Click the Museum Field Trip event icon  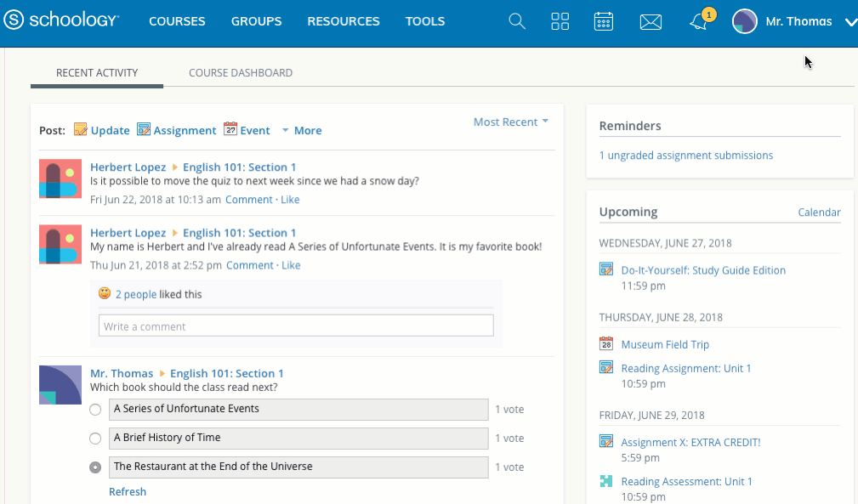606,344
